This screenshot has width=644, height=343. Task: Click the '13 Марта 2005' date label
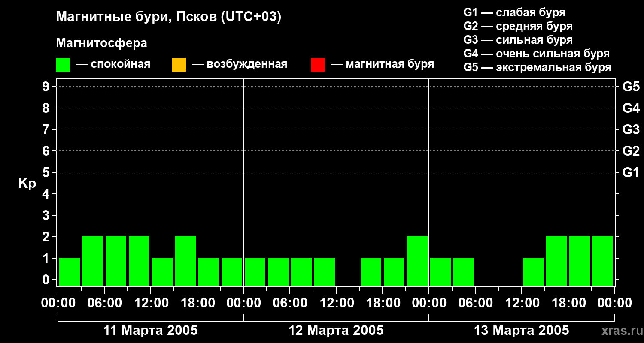522,331
